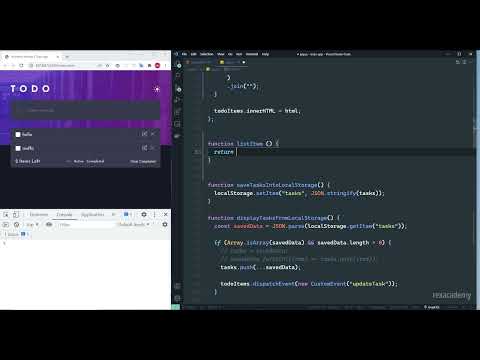Switch to DevTools Elements tab
This screenshot has width=480, height=360.
[39, 215]
